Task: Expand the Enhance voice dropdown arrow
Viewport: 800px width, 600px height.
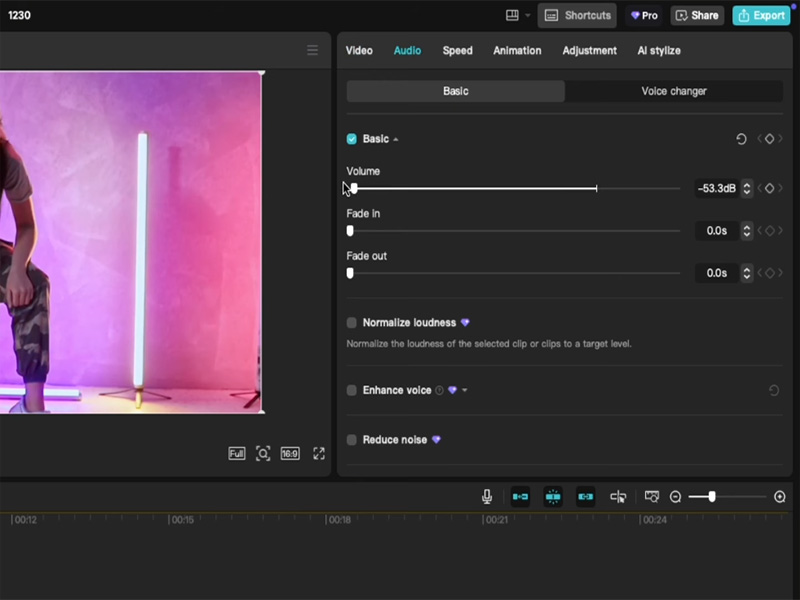Action: pos(466,390)
